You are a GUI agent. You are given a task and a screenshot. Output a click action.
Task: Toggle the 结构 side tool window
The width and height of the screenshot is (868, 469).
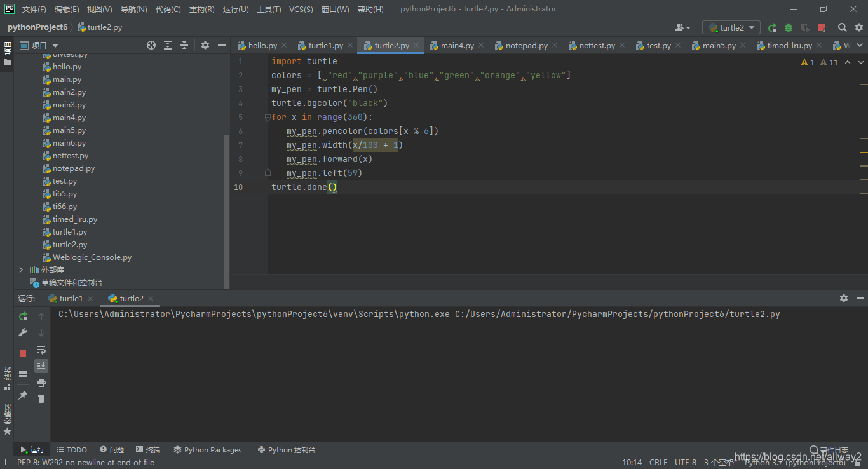pyautogui.click(x=7, y=377)
